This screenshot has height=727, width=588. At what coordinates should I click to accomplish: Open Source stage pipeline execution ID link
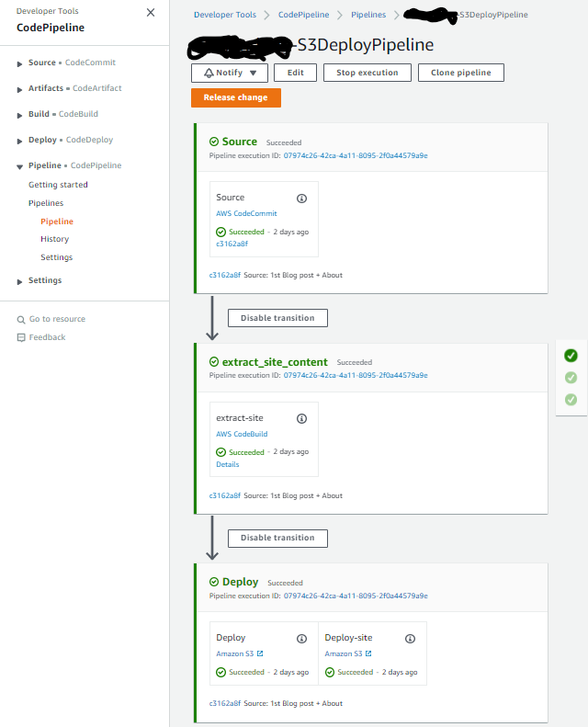(x=356, y=156)
